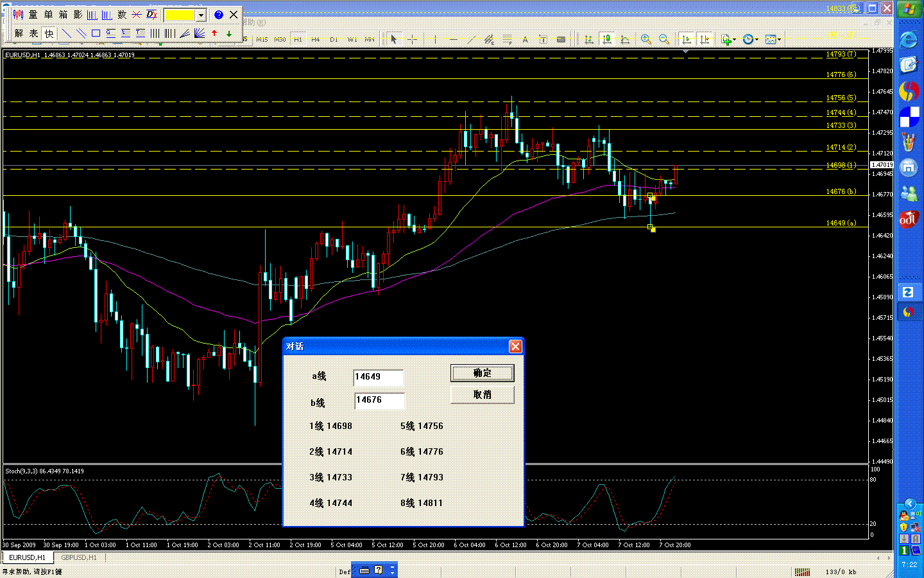Click the 数 button in floating toolbar
The height and width of the screenshot is (578, 924).
[x=122, y=15]
